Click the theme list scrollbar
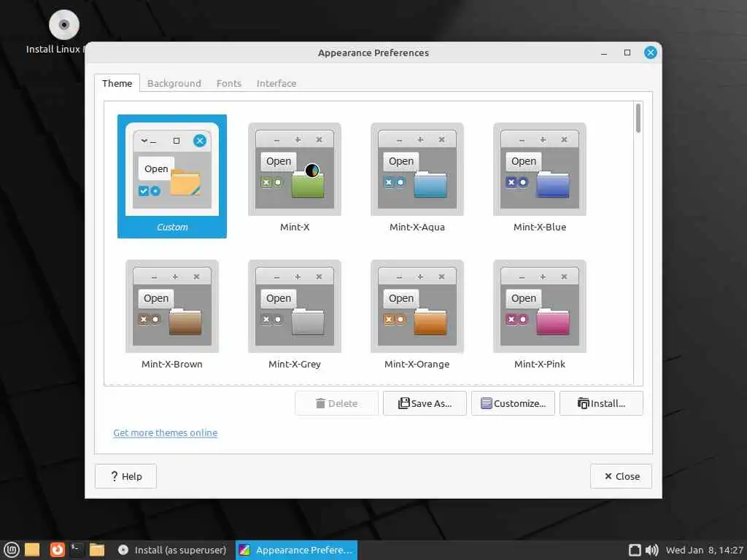The width and height of the screenshot is (747, 560). coord(638,118)
